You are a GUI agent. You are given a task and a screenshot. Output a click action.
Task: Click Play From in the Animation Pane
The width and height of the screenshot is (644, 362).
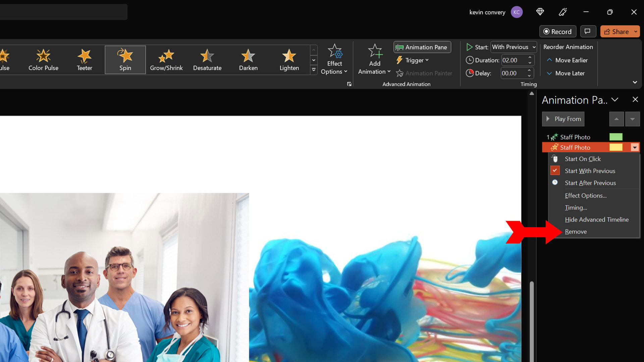click(563, 119)
